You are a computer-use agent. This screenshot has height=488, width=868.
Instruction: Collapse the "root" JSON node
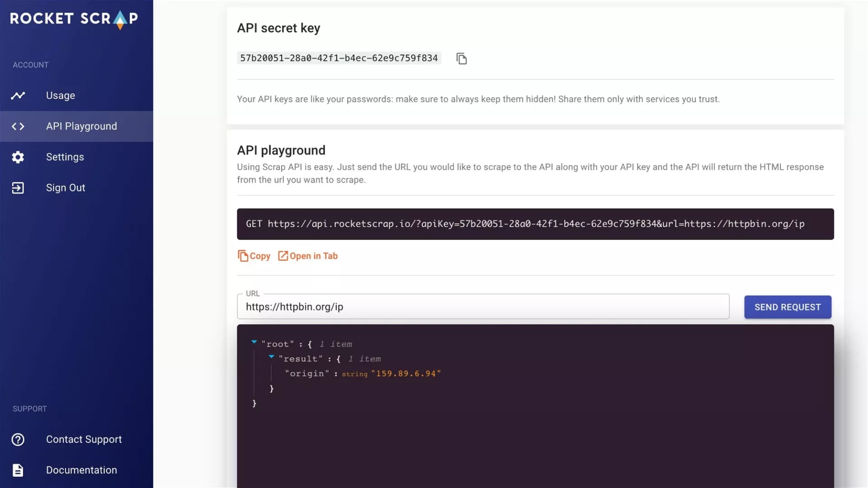coord(254,342)
